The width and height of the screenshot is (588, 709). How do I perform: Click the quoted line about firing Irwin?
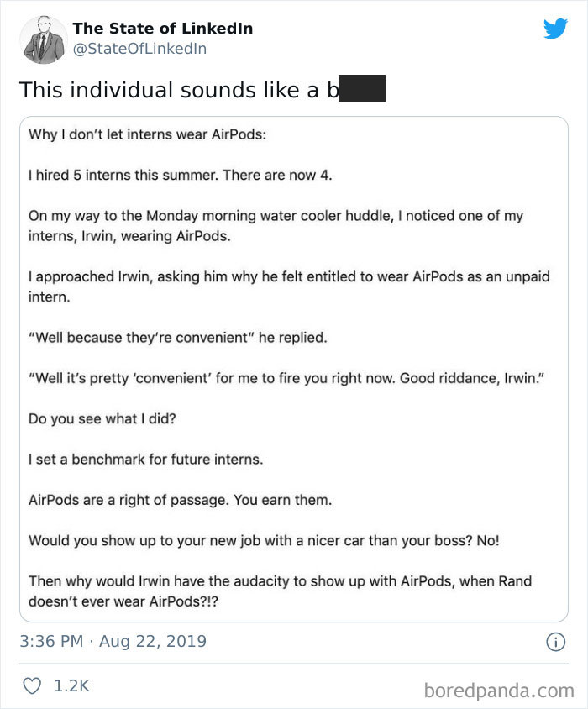pos(289,378)
